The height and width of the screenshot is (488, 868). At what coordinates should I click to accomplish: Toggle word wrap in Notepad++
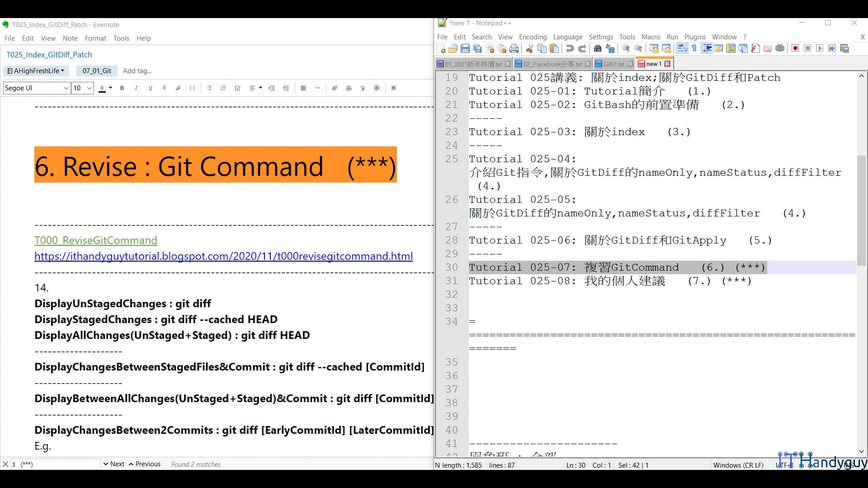(683, 48)
